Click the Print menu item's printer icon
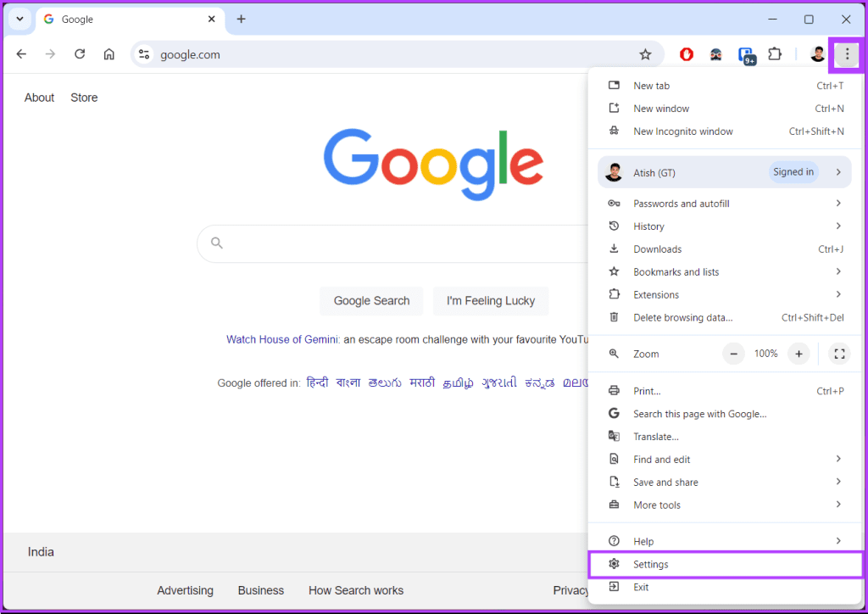Viewport: 868px width, 614px height. click(x=614, y=391)
